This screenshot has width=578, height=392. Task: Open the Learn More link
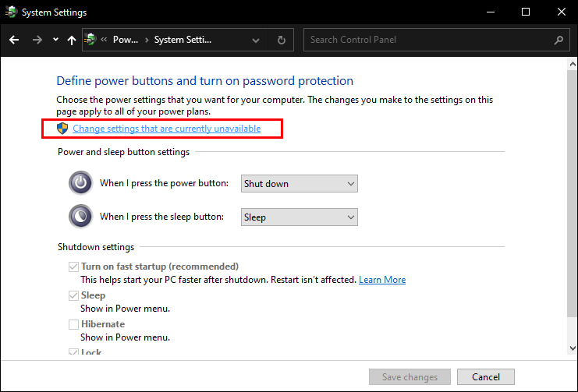point(381,280)
